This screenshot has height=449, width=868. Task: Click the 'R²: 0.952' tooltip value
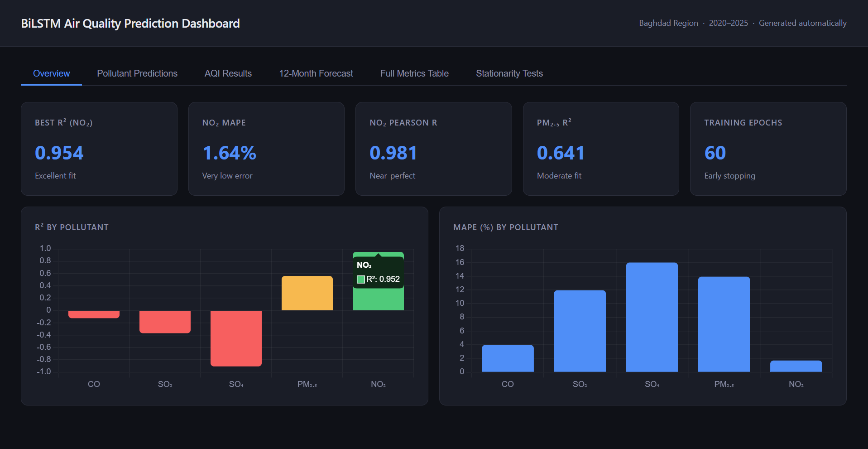383,279
